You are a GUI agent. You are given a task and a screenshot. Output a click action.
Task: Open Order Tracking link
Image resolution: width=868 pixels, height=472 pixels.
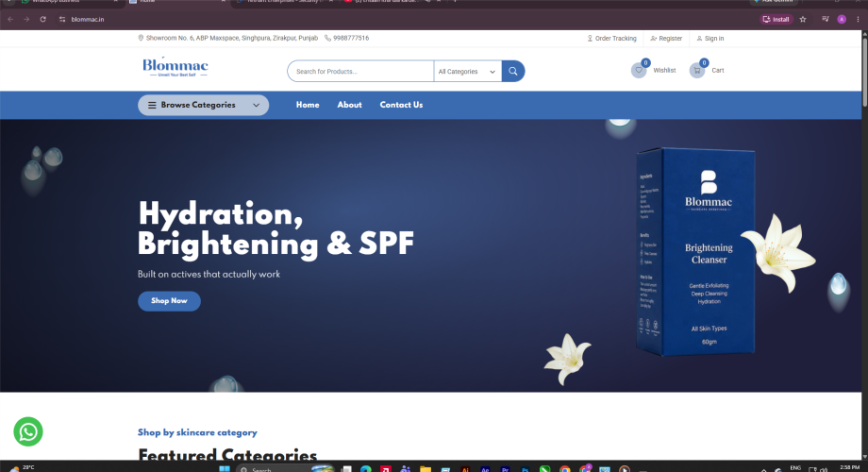(x=611, y=38)
